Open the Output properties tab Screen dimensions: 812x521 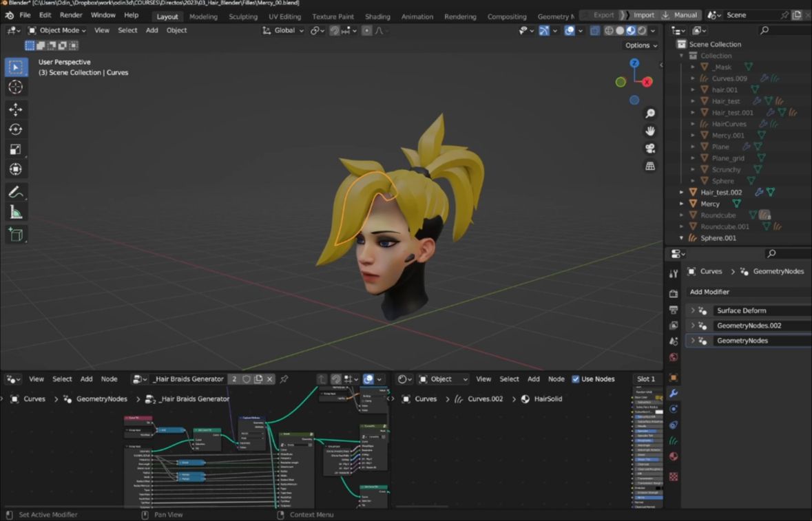tap(673, 310)
